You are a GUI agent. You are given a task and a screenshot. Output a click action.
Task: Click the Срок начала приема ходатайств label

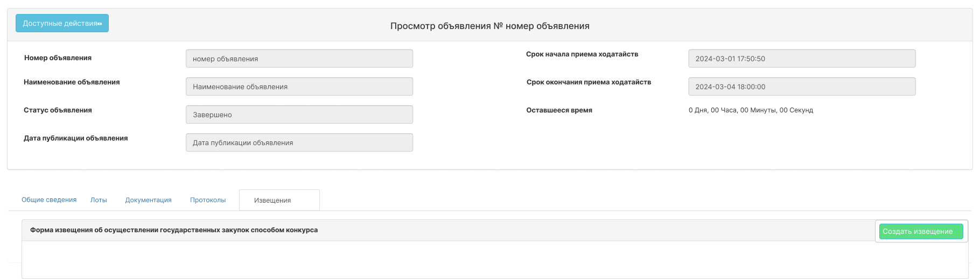tap(582, 54)
